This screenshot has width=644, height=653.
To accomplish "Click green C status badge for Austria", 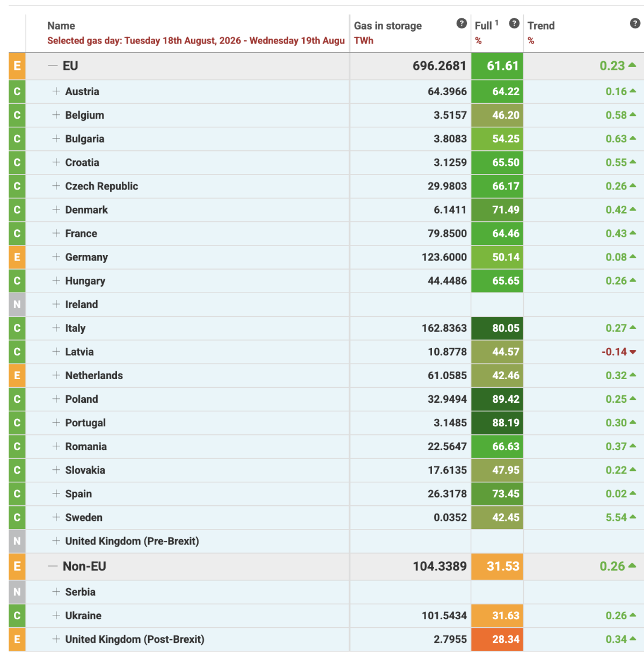I will click(17, 92).
